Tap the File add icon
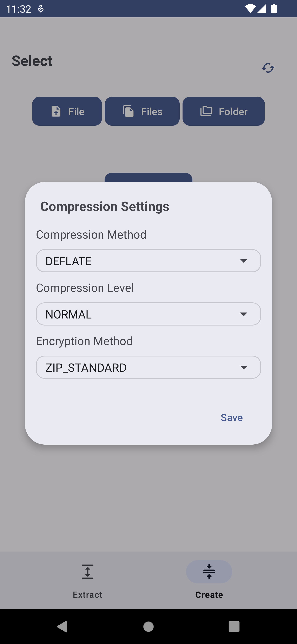This screenshot has height=644, width=297. pos(56,111)
